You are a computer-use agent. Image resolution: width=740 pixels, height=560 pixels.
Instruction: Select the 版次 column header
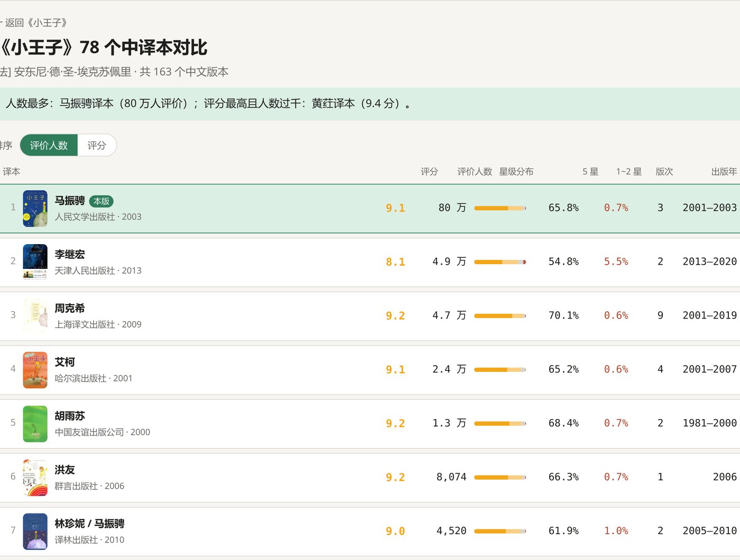tap(664, 172)
